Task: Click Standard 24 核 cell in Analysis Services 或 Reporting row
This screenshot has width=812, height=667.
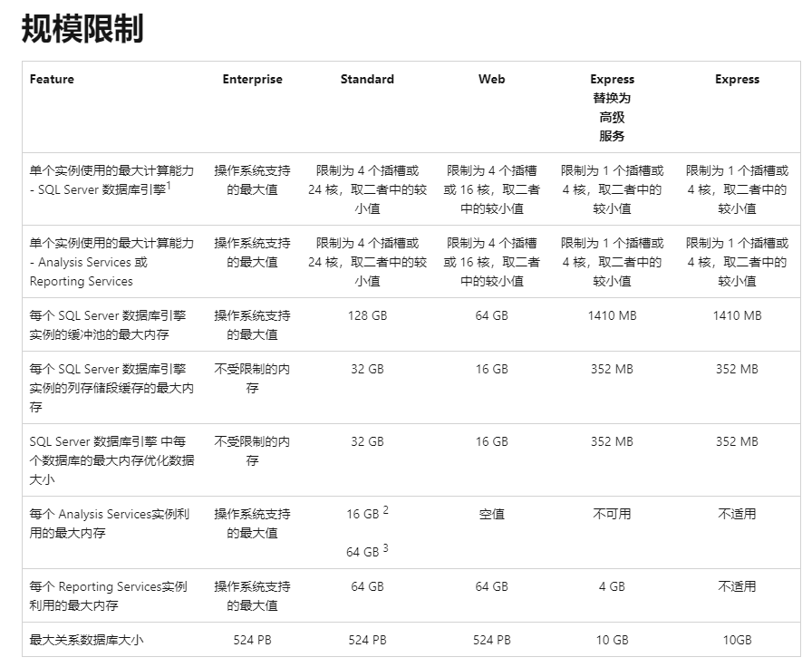Action: [x=367, y=262]
